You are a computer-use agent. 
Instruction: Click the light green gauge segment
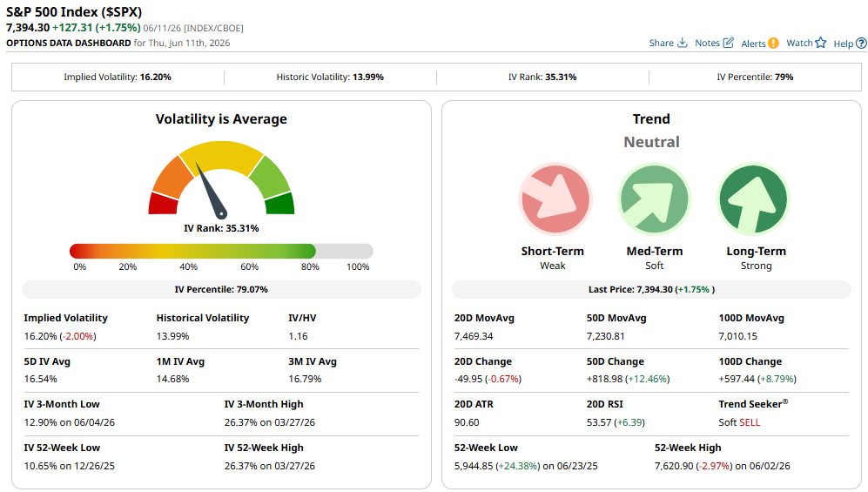[x=272, y=177]
